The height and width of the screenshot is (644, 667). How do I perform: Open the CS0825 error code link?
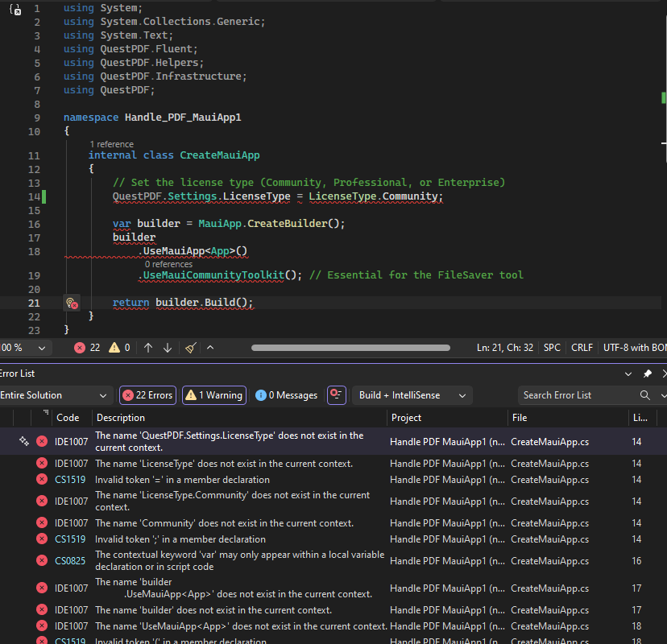(70, 561)
